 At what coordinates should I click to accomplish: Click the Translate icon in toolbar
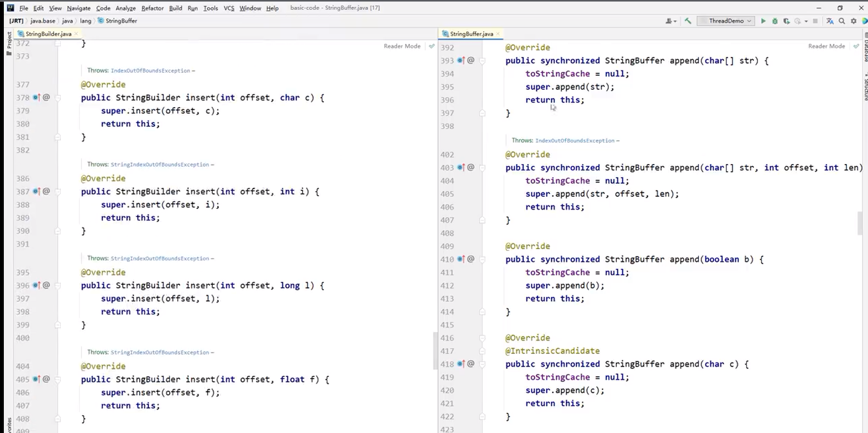pyautogui.click(x=830, y=21)
